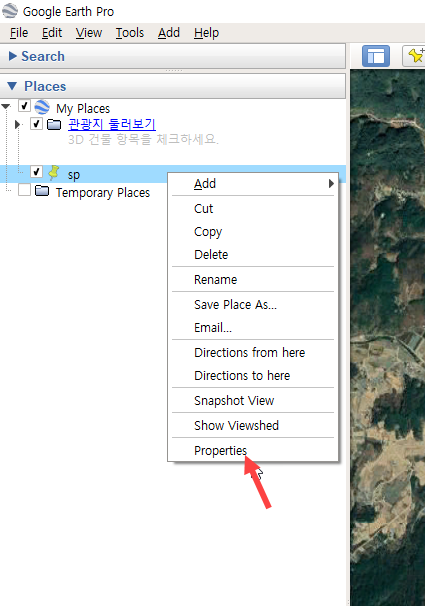Click the Add submenu arrow
425x606 pixels.
coord(331,184)
